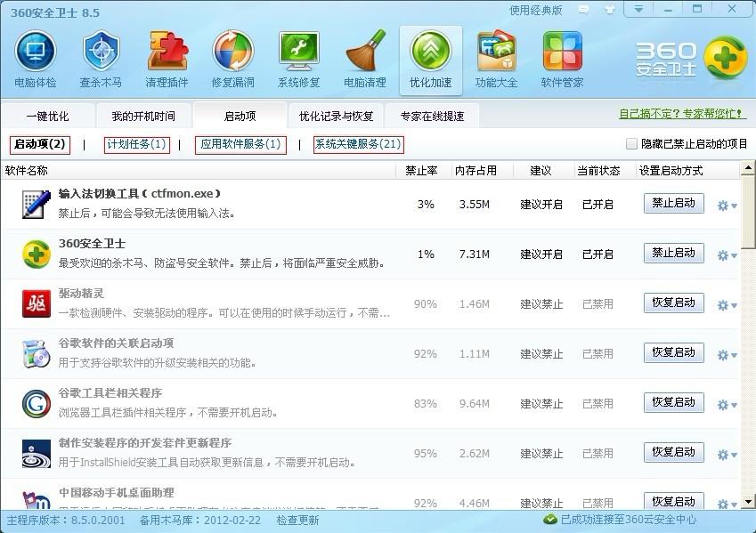Image resolution: width=756 pixels, height=533 pixels.
Task: Open 修复漏洞 vulnerability repair icon
Action: (x=233, y=52)
